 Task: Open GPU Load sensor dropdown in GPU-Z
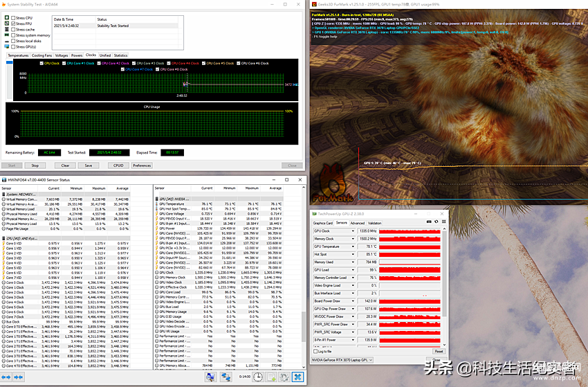point(353,270)
